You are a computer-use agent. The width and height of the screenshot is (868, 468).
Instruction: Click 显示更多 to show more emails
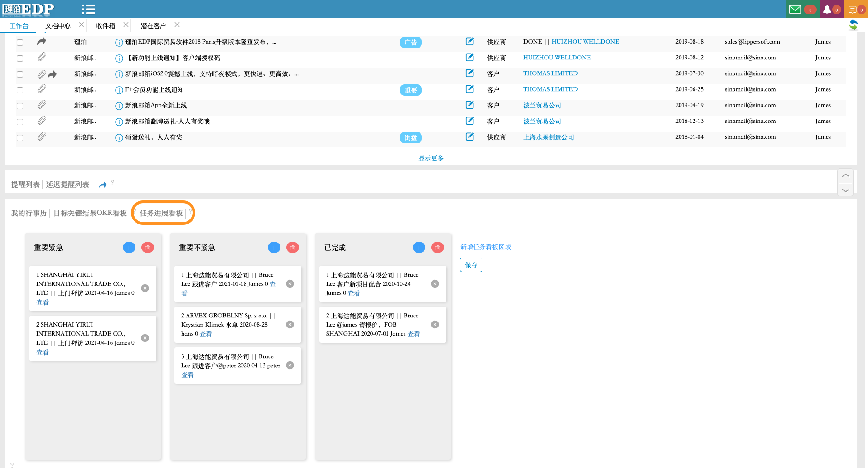coord(430,158)
